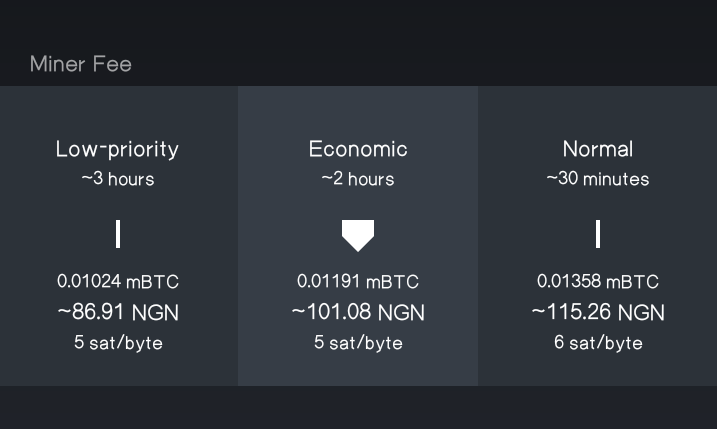Select the 0.01358 mBTC fee amount

point(598,281)
